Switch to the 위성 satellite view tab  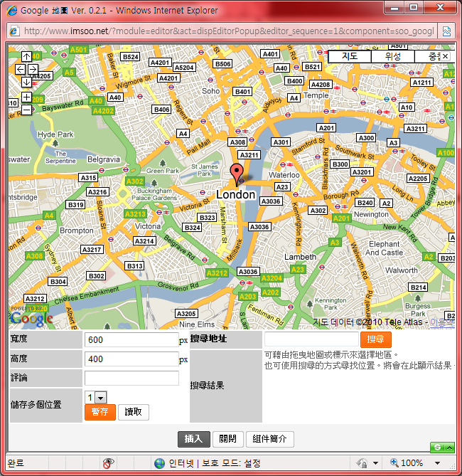click(x=393, y=56)
